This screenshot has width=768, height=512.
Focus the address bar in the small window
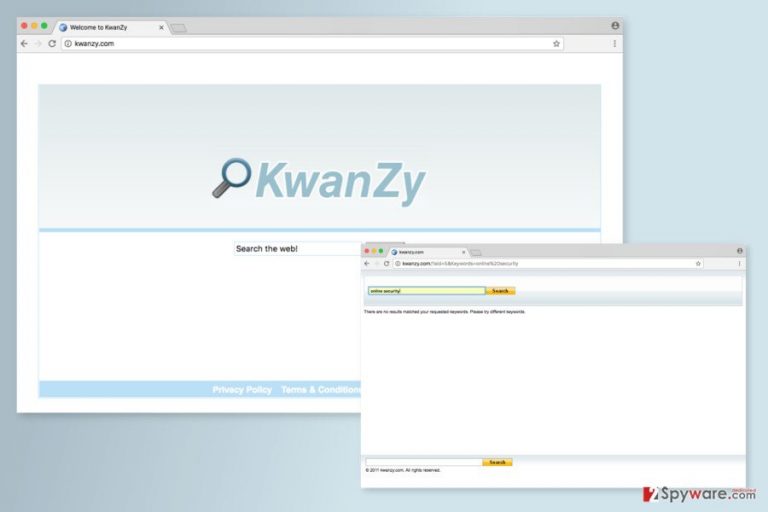point(549,264)
